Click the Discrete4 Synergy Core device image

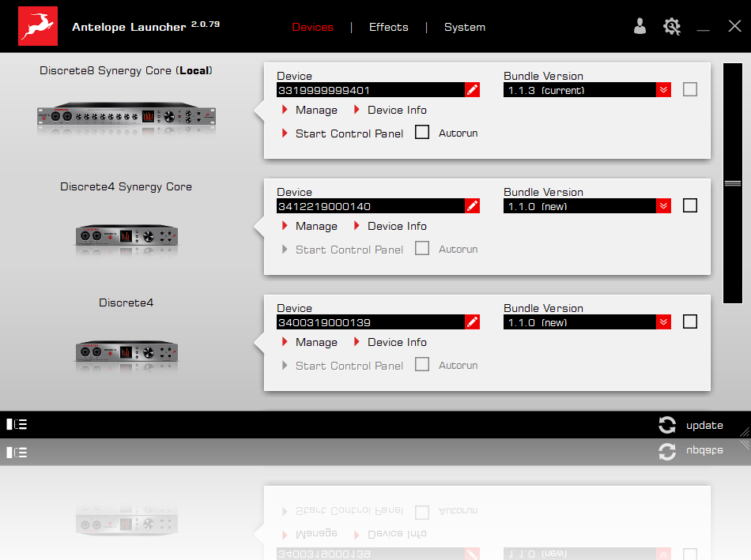pyautogui.click(x=126, y=235)
